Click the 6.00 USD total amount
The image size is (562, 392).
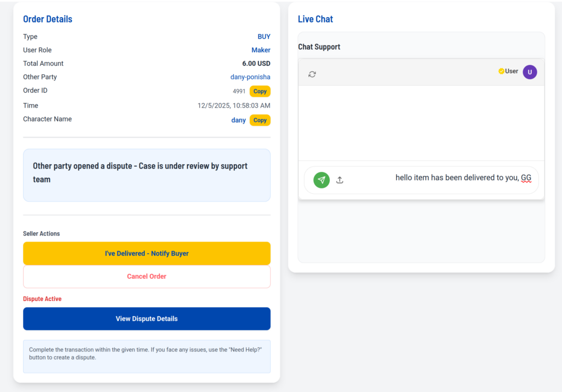pos(256,64)
